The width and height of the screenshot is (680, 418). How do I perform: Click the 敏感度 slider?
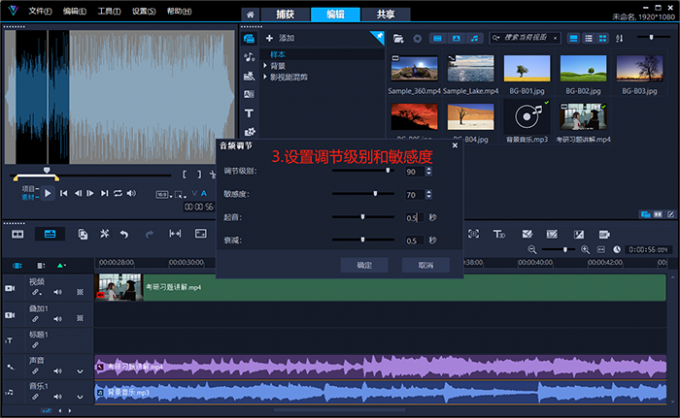tap(376, 194)
